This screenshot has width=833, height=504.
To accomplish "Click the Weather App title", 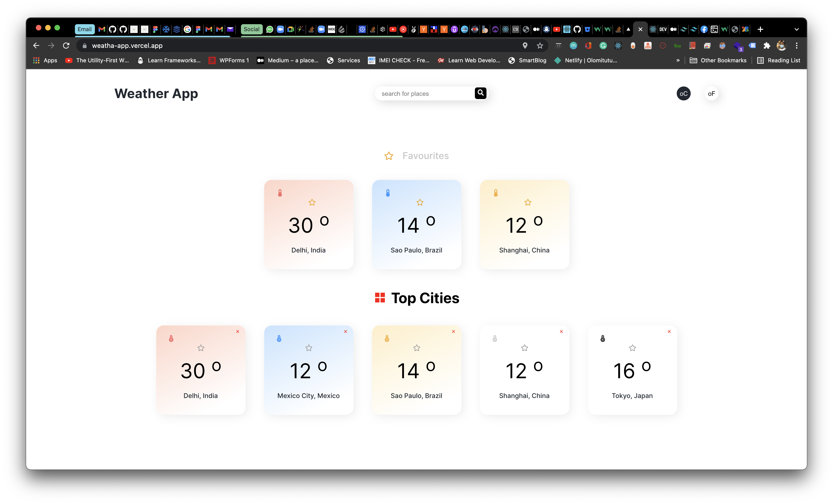I will (156, 94).
